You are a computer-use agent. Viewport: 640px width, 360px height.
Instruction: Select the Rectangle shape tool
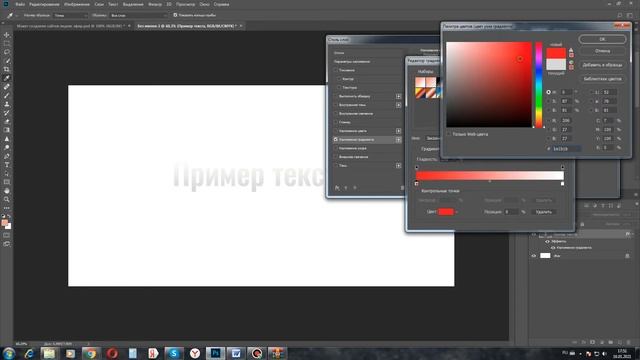coord(7,182)
